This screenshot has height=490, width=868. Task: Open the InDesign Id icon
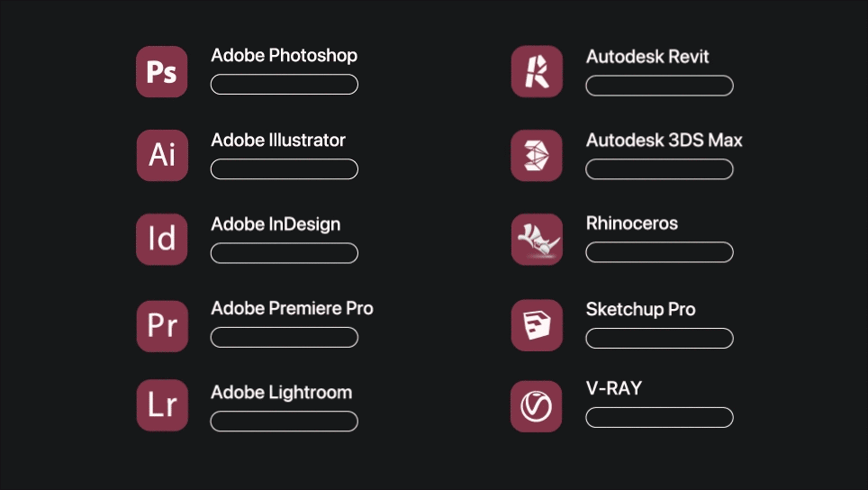coord(162,240)
